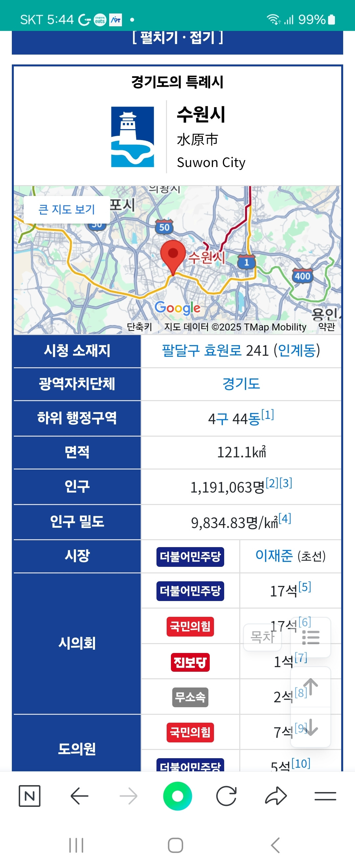This screenshot has height=868, width=355.
Task: Open footnote [7] by 1석
Action: (x=301, y=658)
